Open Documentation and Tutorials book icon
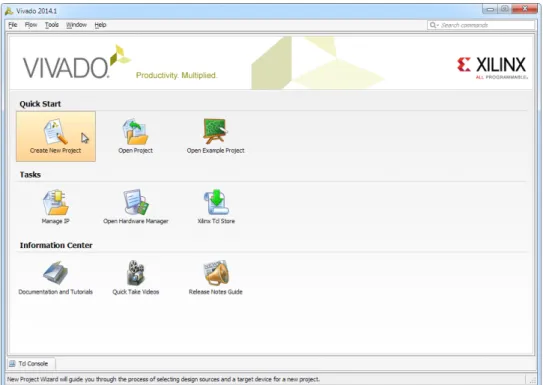The image size is (543, 385). pyautogui.click(x=55, y=273)
